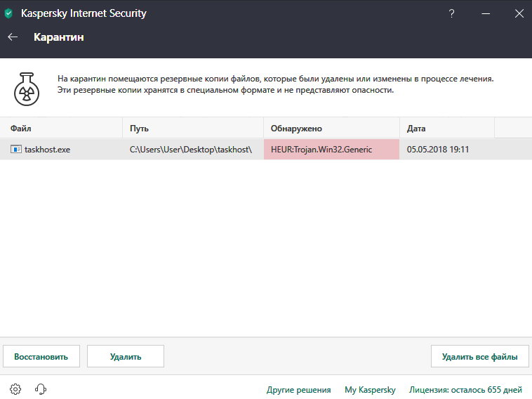Click the quarantine flask biohazard icon

tap(27, 89)
